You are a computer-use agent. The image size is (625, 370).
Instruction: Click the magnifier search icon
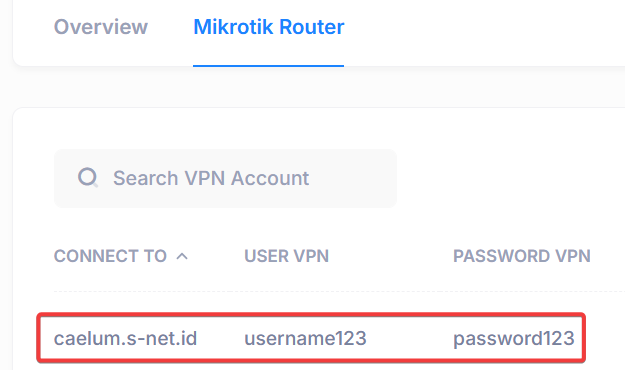88,177
